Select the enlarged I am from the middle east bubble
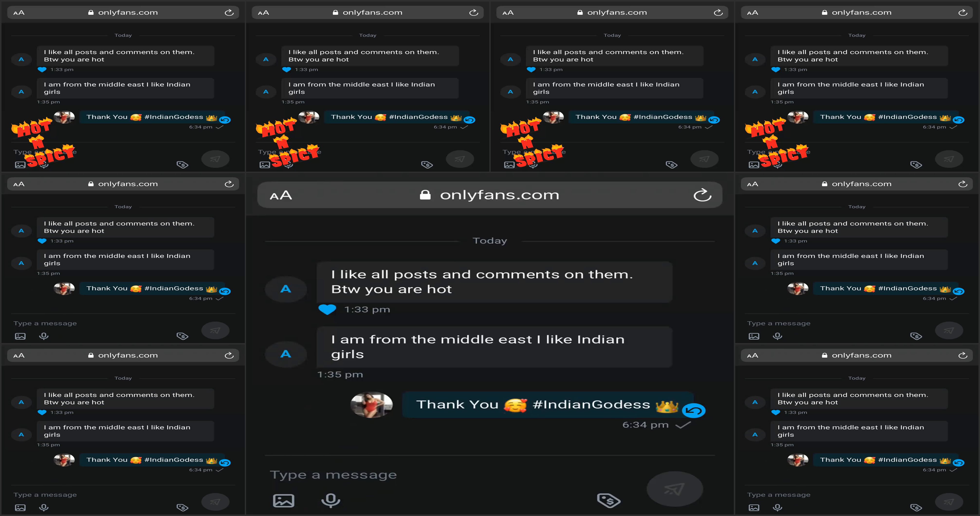 [x=494, y=347]
